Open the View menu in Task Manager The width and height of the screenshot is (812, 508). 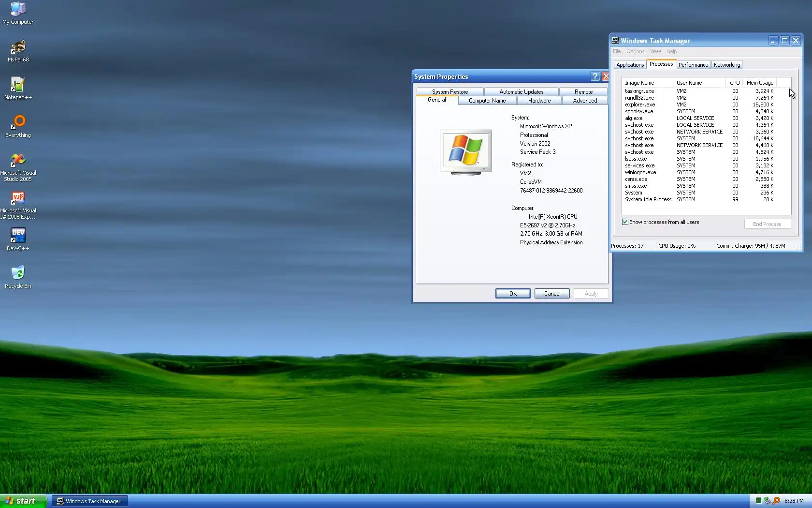[x=655, y=51]
